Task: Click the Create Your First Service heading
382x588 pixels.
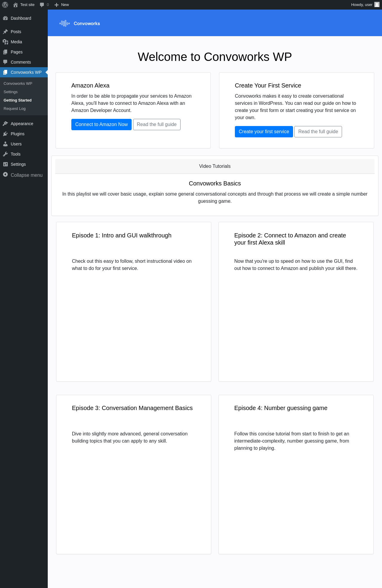Action: (x=268, y=85)
